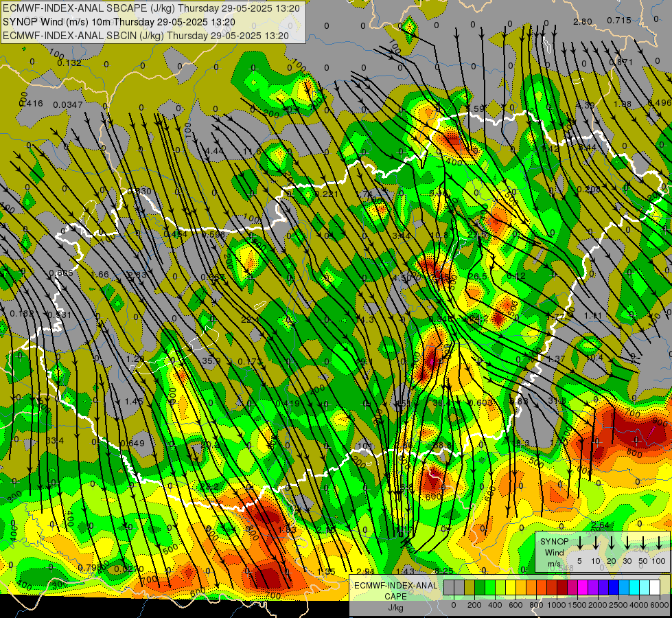Click the SYNOP Wind 10m header line
The image size is (672, 618).
119,22
